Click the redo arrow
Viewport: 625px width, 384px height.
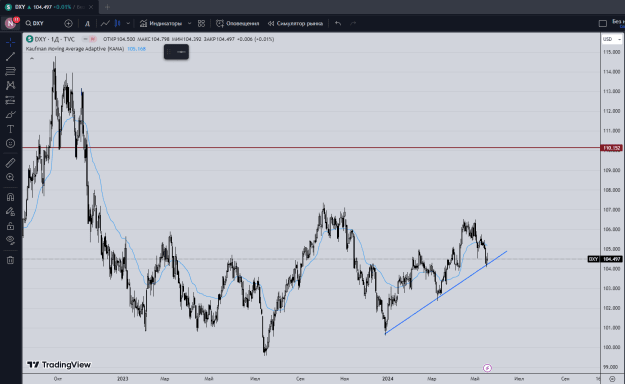(x=353, y=24)
